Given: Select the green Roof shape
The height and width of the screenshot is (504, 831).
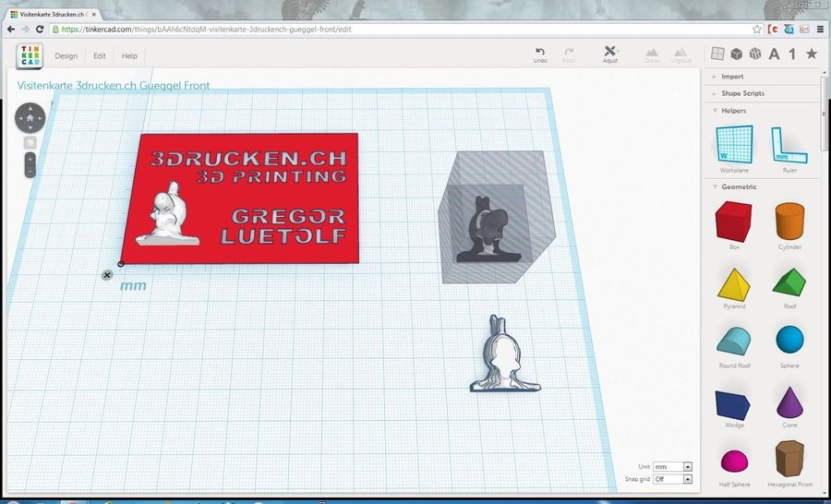Looking at the screenshot, I should [x=789, y=288].
